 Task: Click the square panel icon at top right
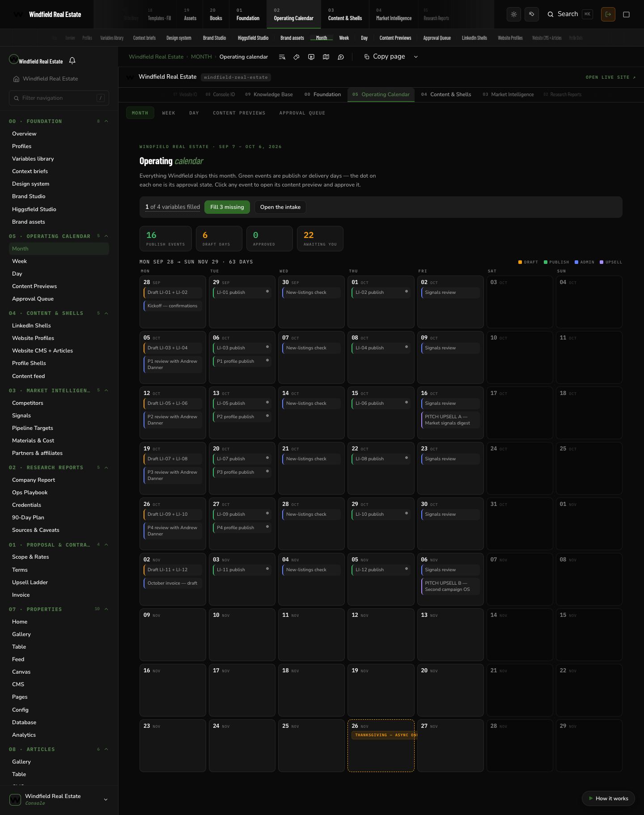627,14
